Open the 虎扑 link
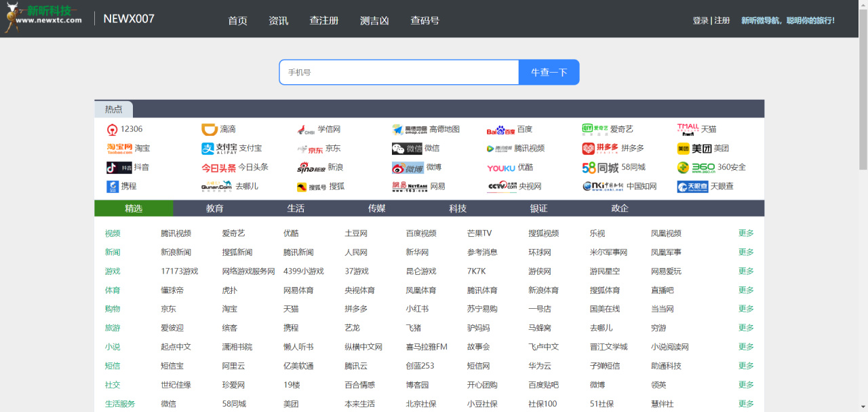The height and width of the screenshot is (412, 868). point(230,290)
